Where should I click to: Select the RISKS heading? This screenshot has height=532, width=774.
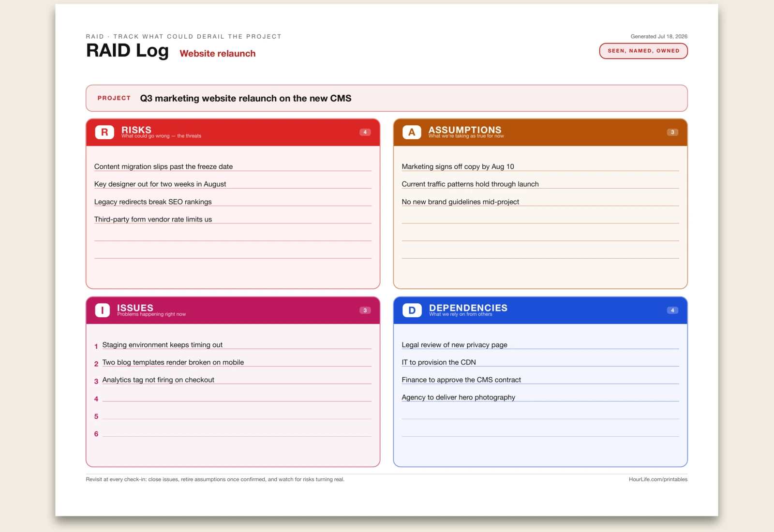pos(136,130)
